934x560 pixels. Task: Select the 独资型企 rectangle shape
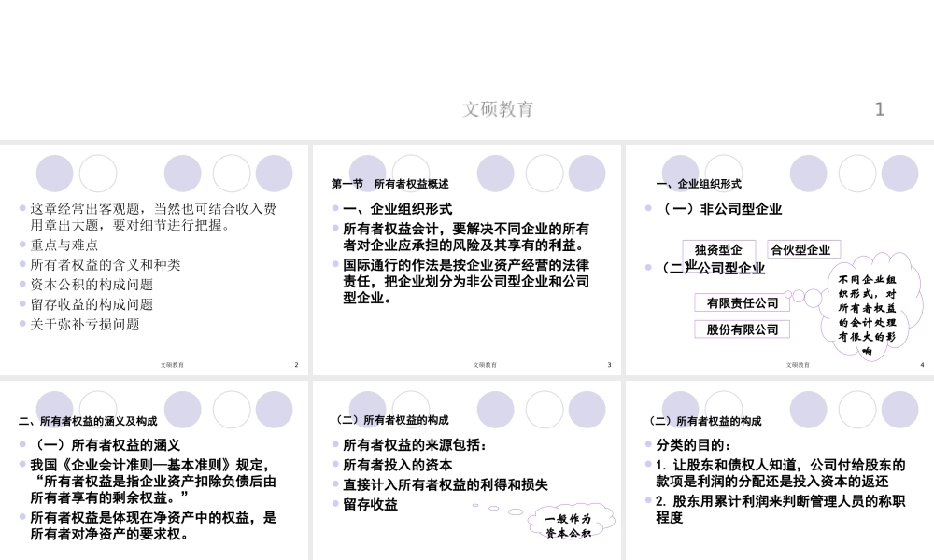[718, 249]
